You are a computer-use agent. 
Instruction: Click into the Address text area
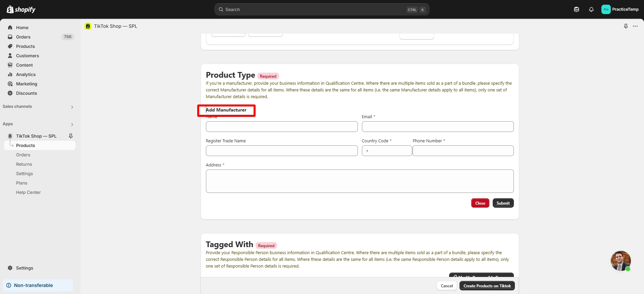(x=360, y=181)
